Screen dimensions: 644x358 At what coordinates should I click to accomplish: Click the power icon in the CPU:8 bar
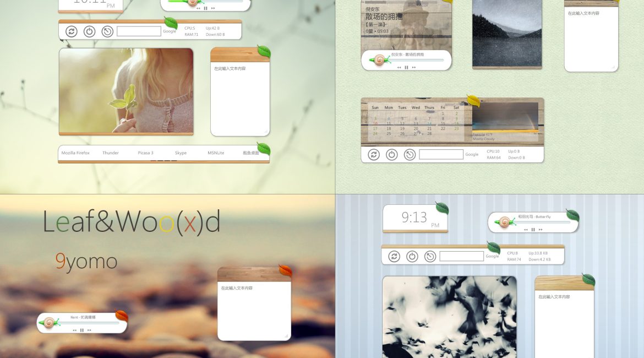click(412, 256)
